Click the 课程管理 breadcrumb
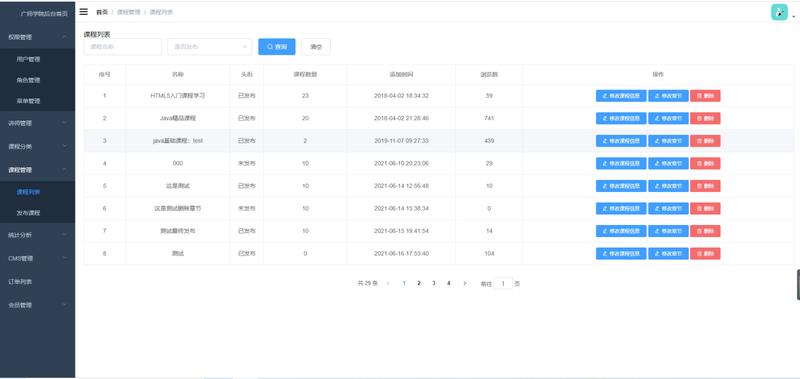Viewport: 800px width, 379px height. point(129,12)
